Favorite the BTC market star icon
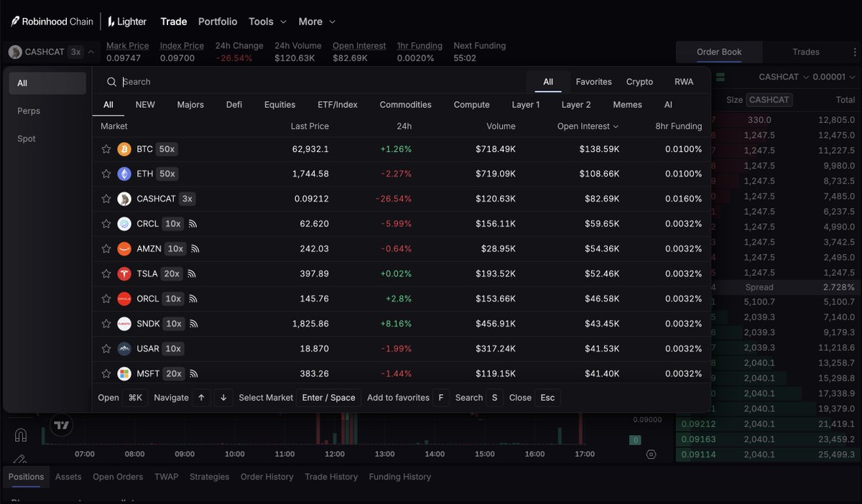Screen dimensions: 862x504 tap(106, 149)
